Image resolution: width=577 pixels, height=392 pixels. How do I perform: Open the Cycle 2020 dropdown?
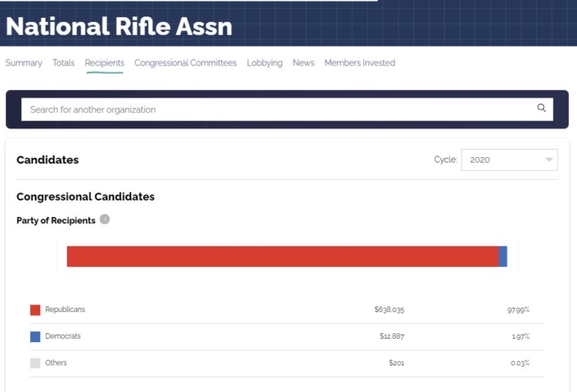click(x=509, y=160)
